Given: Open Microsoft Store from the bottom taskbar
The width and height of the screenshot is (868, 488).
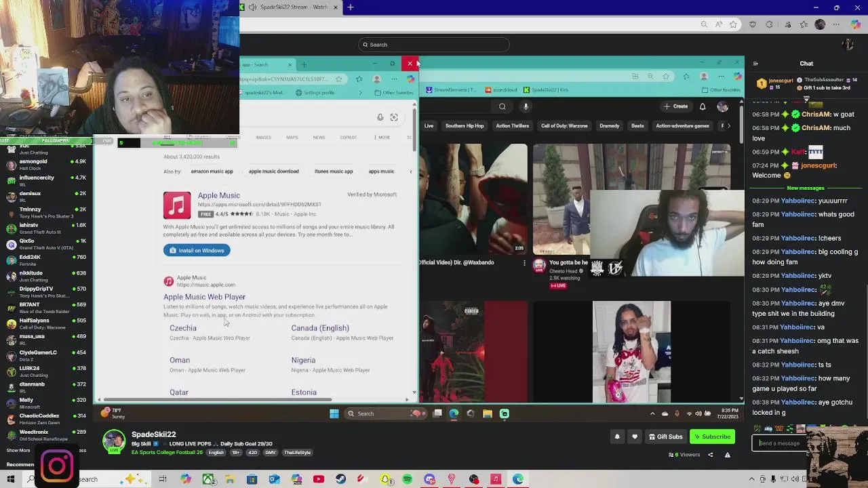Looking at the screenshot, I should pyautogui.click(x=252, y=479).
